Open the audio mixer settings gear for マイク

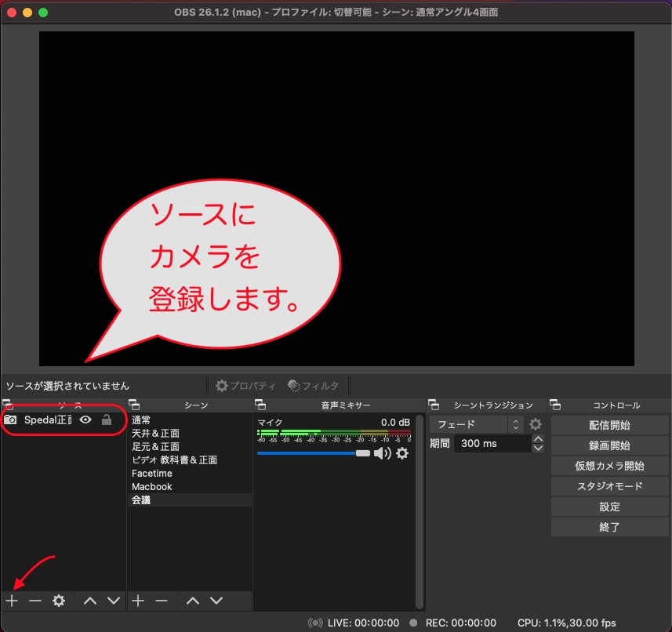pyautogui.click(x=402, y=453)
